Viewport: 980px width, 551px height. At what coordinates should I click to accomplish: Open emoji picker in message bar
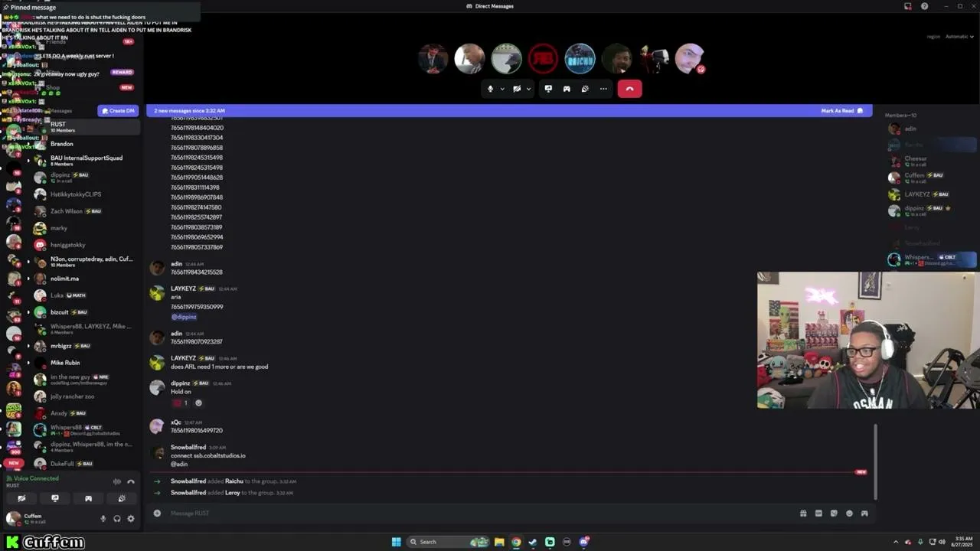pos(849,514)
